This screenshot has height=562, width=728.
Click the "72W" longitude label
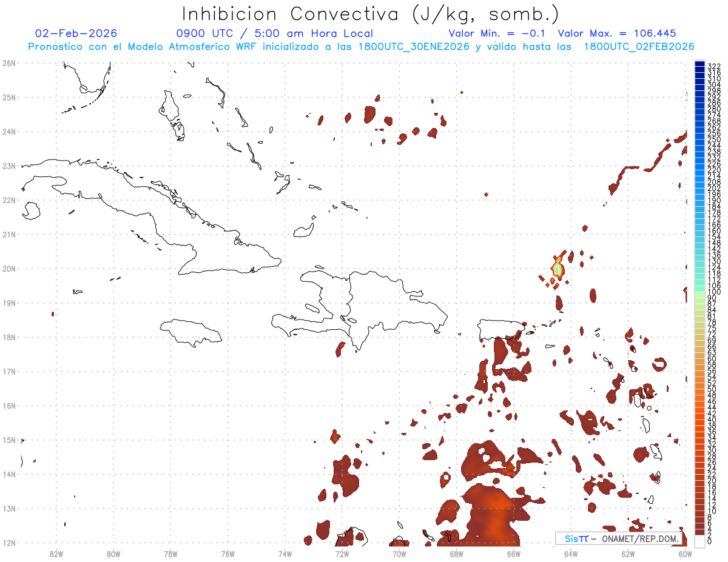tap(342, 554)
